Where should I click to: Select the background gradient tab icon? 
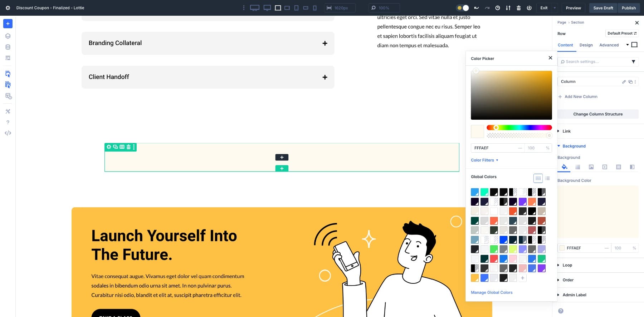[x=577, y=167]
